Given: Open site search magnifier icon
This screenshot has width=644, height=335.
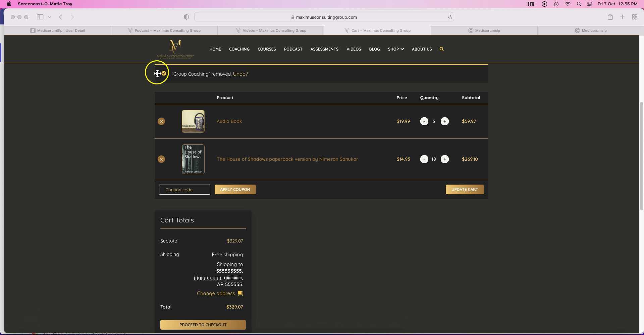Looking at the screenshot, I should 441,49.
